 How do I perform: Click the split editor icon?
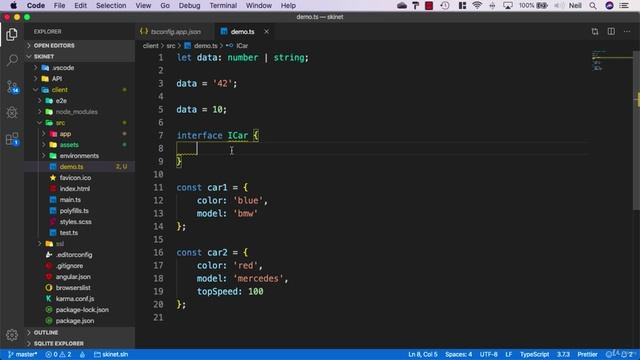tap(611, 31)
